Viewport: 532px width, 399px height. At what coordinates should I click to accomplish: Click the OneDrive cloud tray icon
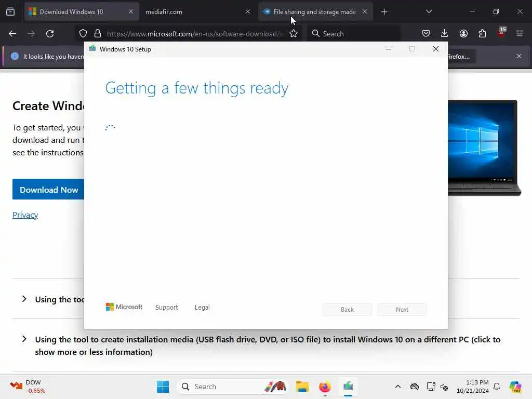tap(414, 387)
